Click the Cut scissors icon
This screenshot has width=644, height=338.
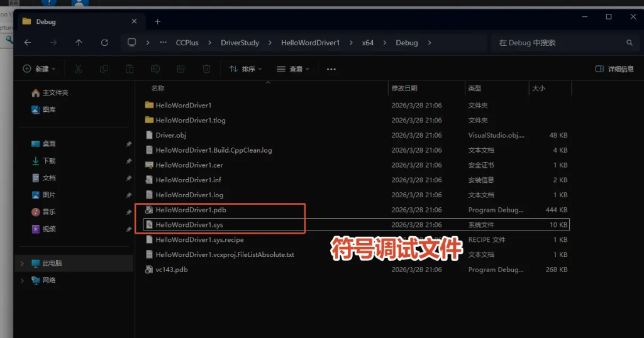tap(79, 69)
